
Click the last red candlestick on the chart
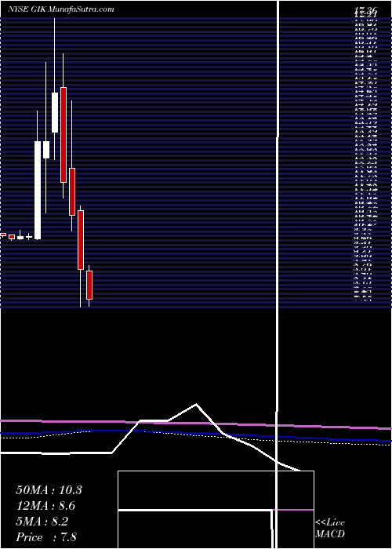(x=89, y=285)
